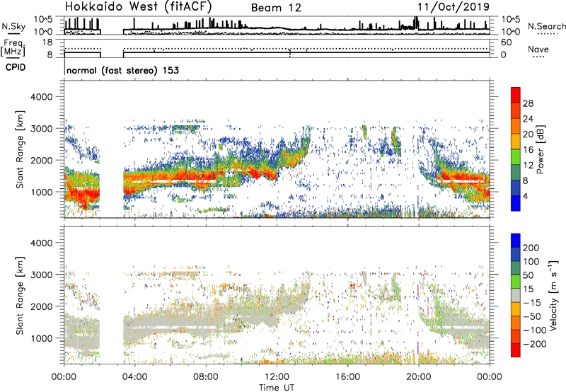Click the '04:00' time axis label
Screen dimensions: 566x392
134,377
